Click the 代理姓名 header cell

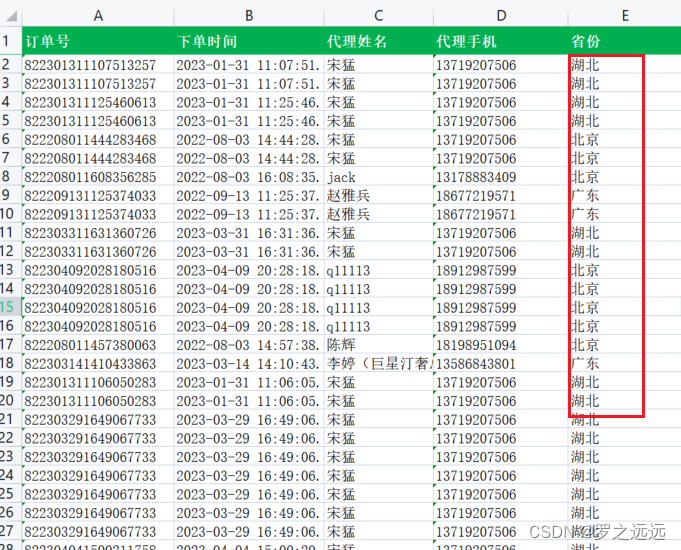pos(378,41)
